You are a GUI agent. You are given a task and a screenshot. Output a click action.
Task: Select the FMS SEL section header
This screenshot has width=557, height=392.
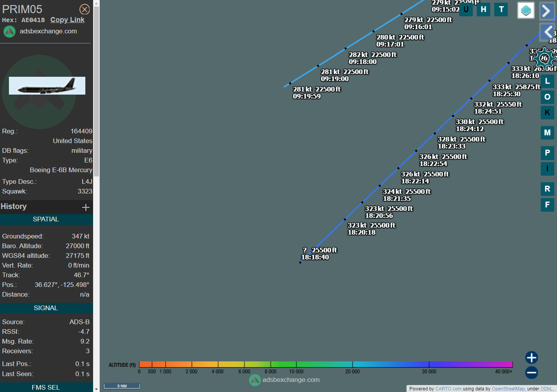point(46,387)
